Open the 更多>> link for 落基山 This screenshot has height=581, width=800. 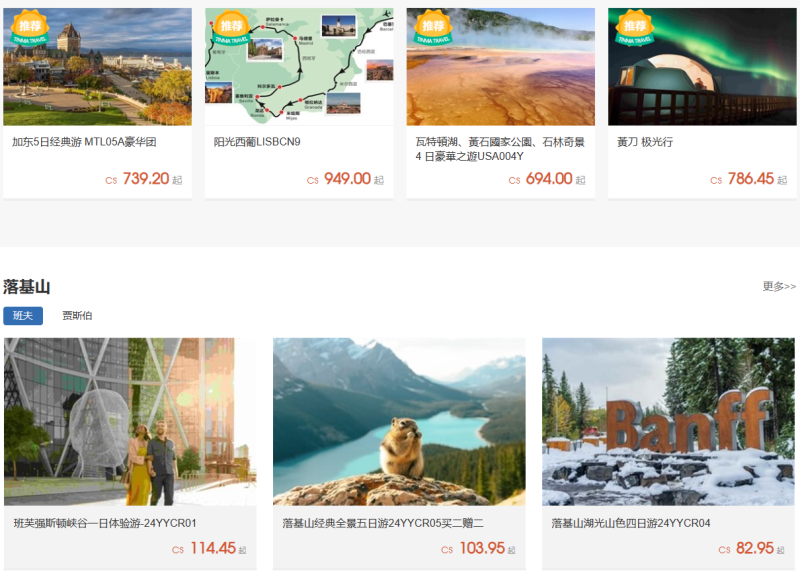[x=779, y=286]
